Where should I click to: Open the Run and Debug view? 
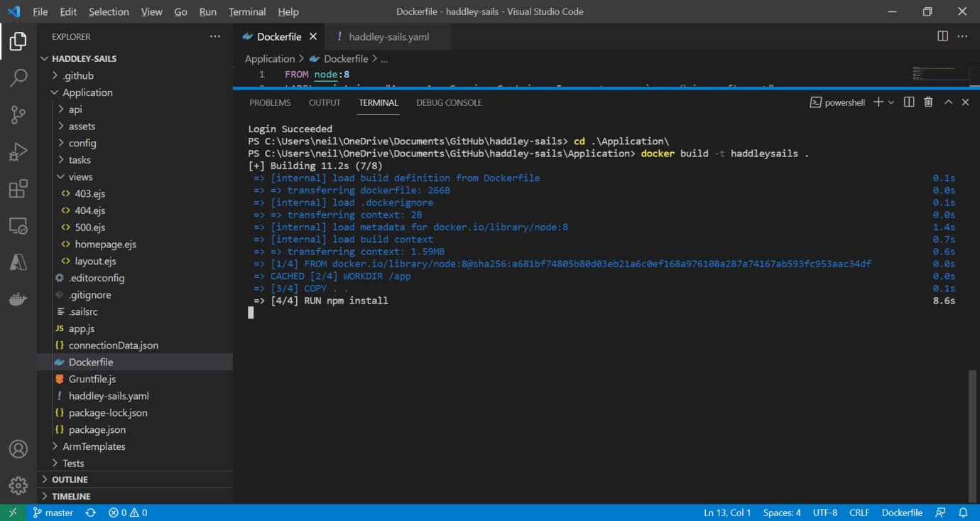click(18, 151)
